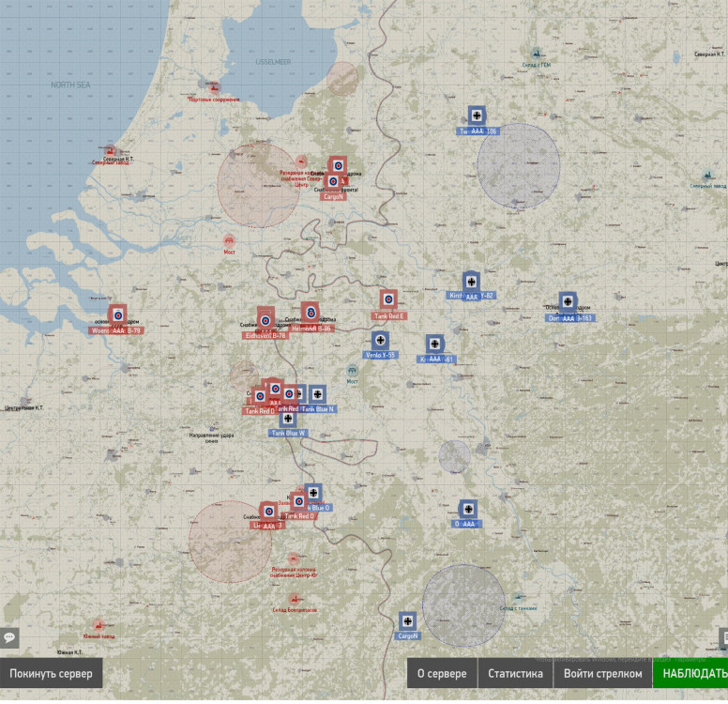Click the blue Мост bridge icon
This screenshot has height=704, width=728.
(352, 371)
